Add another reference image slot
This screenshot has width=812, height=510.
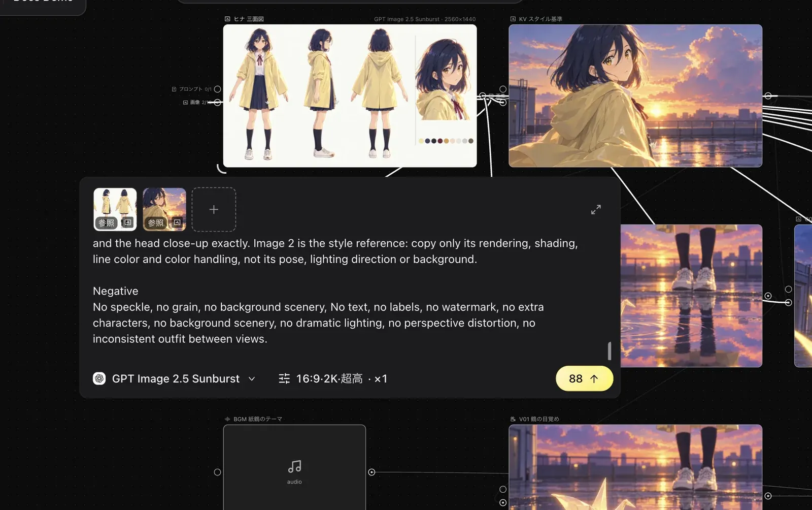tap(214, 209)
